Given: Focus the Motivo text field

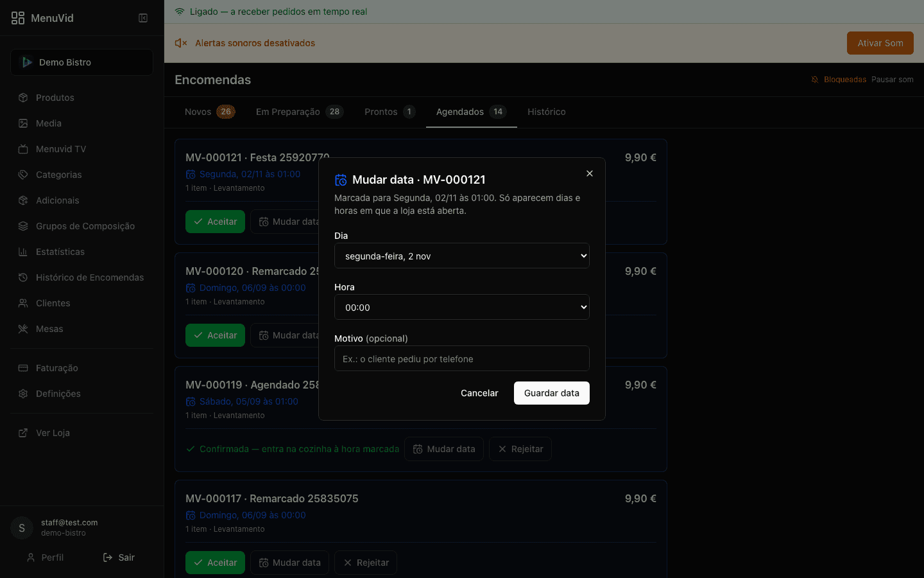Looking at the screenshot, I should click(462, 358).
